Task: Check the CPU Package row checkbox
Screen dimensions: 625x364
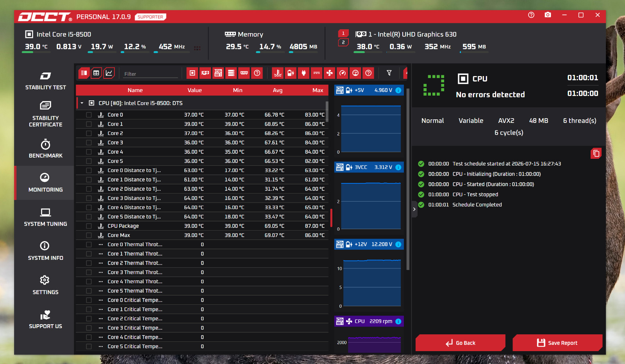Action: (89, 226)
